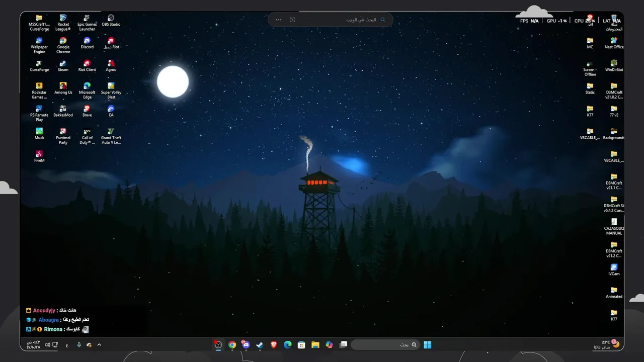Open Discord from the desktop icons
This screenshot has width=644, height=362.
tap(87, 44)
